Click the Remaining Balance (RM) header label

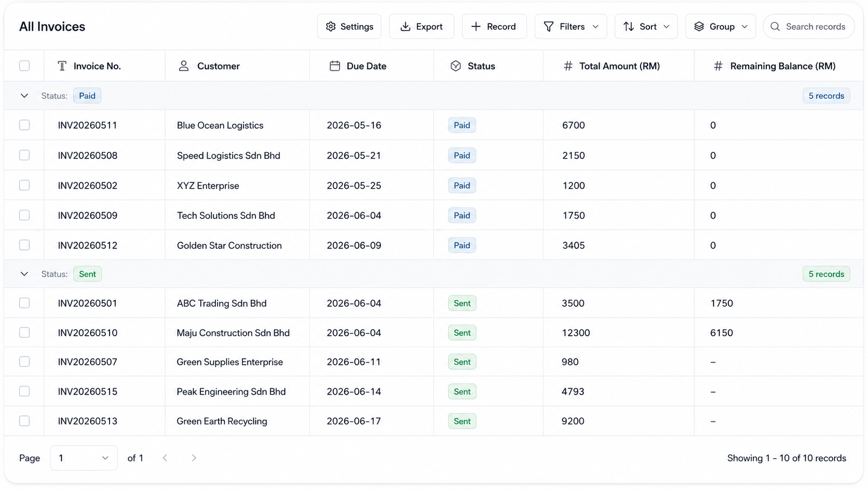tap(783, 66)
